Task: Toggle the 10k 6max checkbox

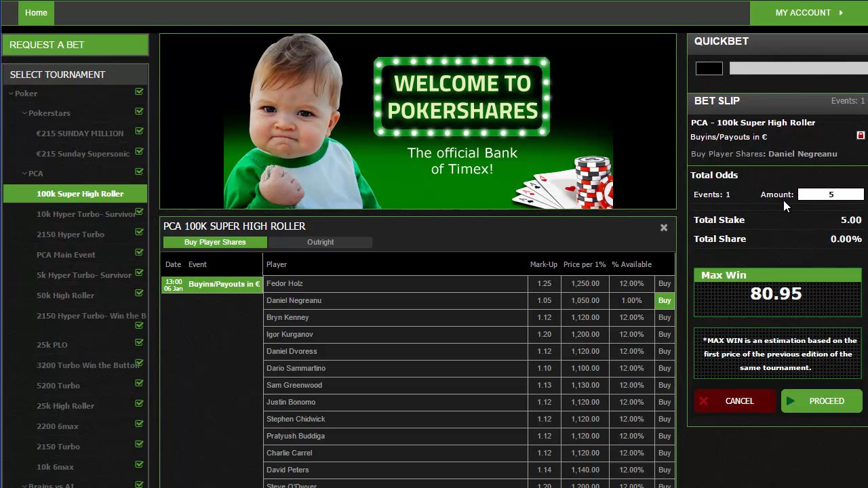Action: 139,465
